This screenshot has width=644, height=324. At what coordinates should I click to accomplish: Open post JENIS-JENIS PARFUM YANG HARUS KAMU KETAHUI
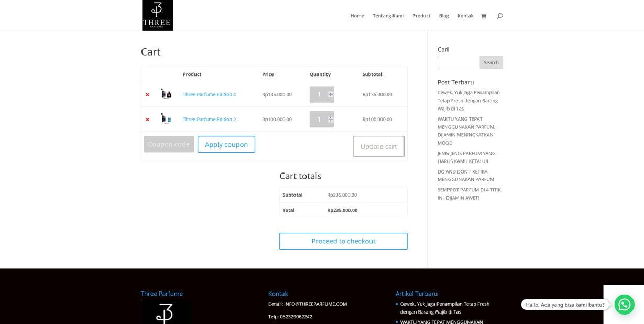[x=466, y=157]
